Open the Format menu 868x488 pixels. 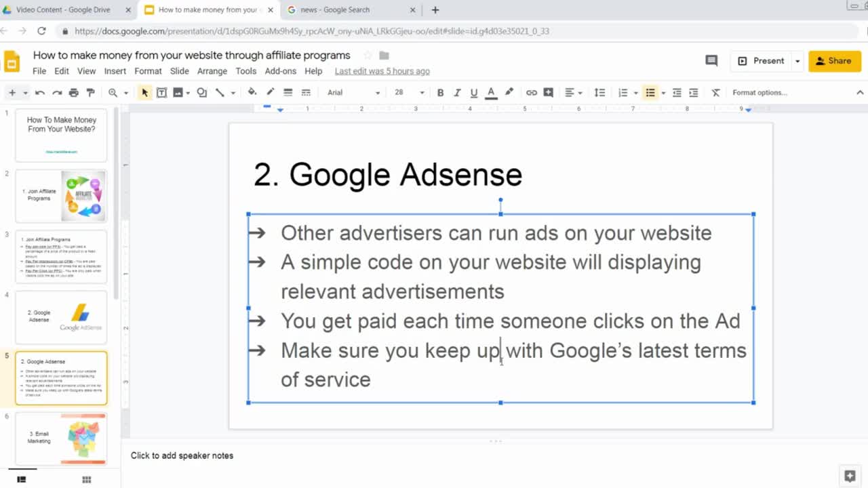coord(148,71)
